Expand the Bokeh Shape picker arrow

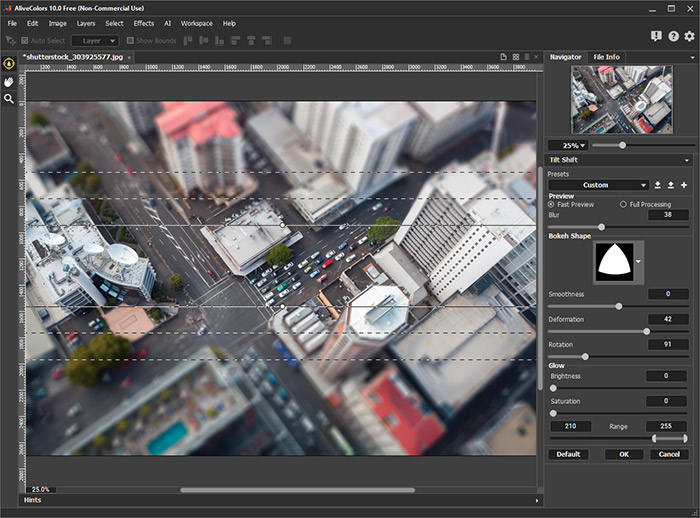pyautogui.click(x=639, y=261)
